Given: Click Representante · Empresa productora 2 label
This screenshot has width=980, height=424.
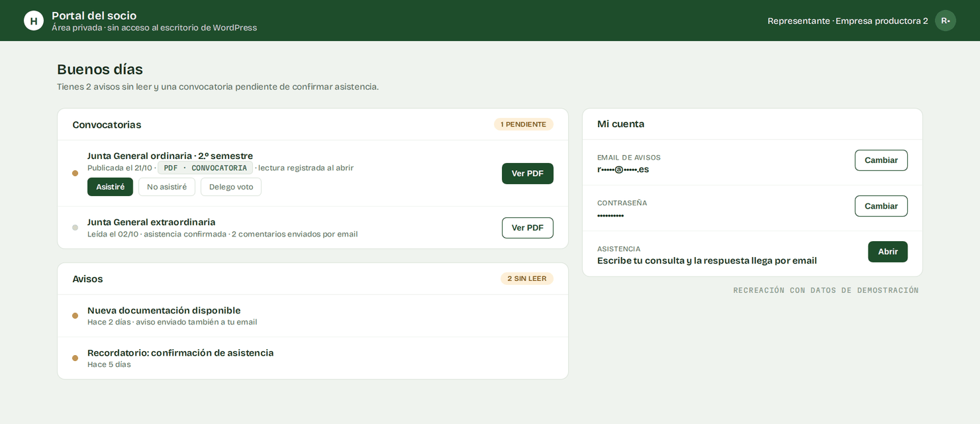Looking at the screenshot, I should click(848, 21).
